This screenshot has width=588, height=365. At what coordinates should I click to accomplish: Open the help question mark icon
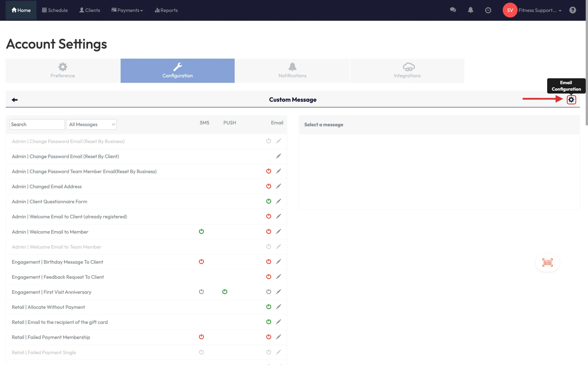(572, 10)
